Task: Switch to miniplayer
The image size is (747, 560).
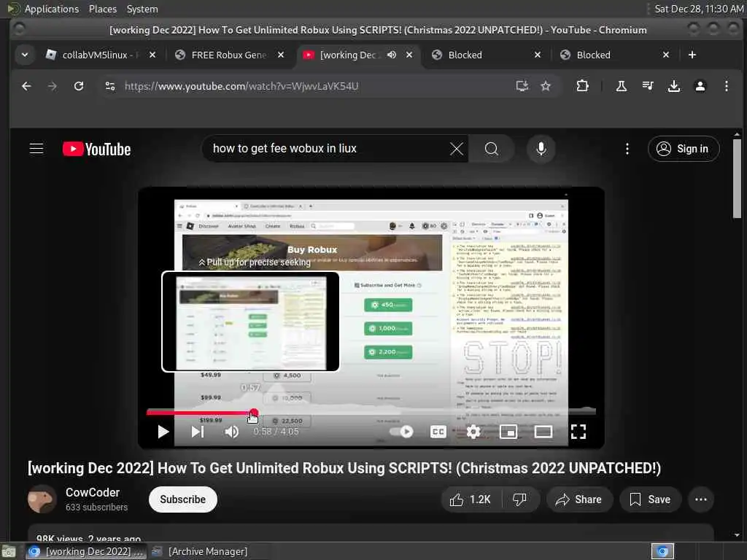Action: pos(508,432)
